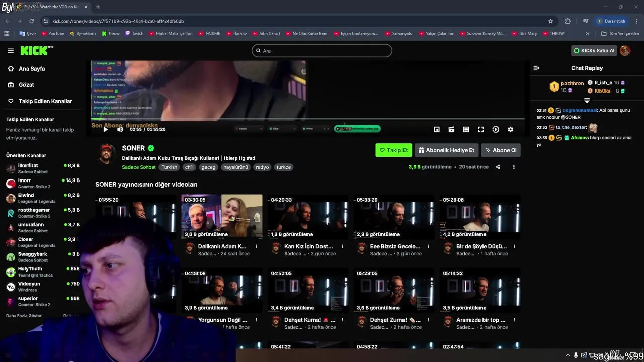Click the hayalürünü tag
The image size is (644, 362).
(x=236, y=167)
